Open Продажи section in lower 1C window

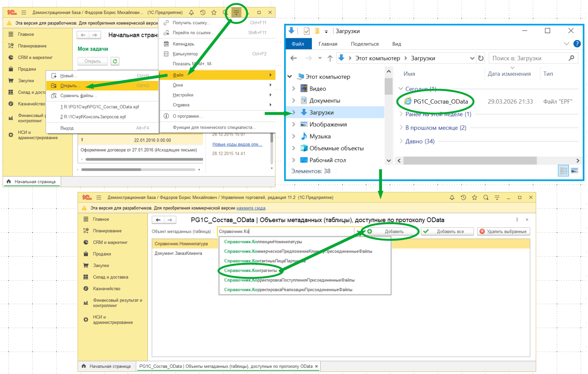click(102, 254)
